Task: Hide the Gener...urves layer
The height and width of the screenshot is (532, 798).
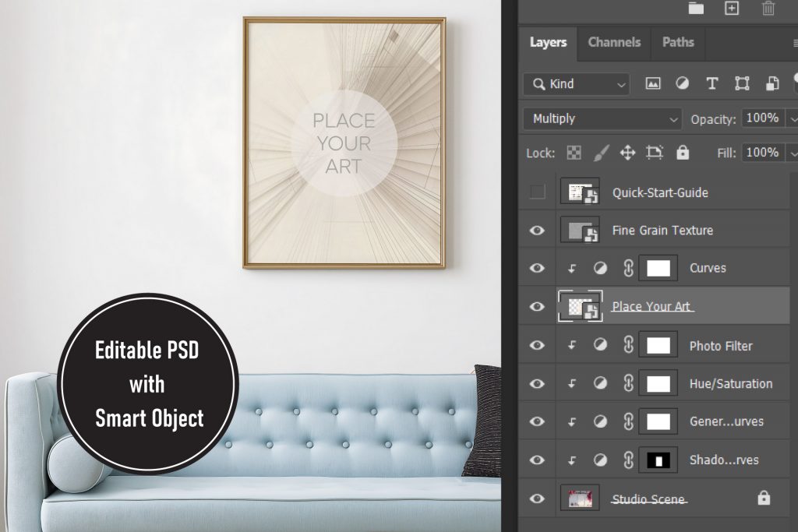Action: [x=537, y=421]
